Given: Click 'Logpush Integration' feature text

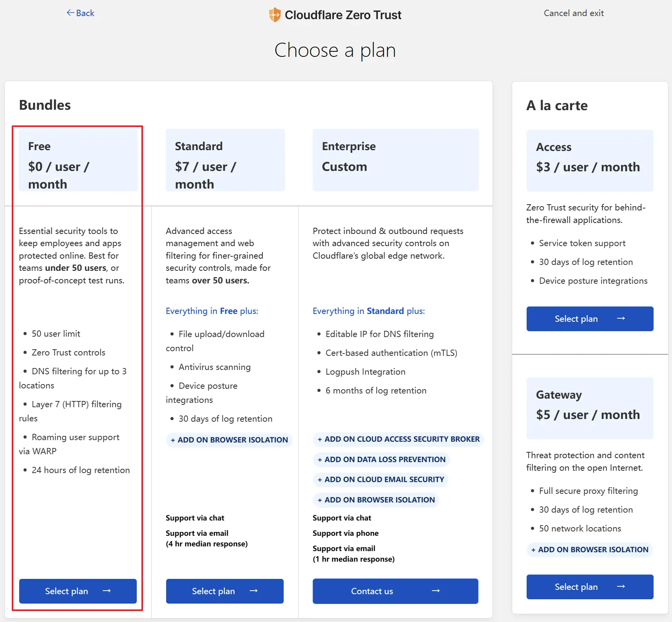Looking at the screenshot, I should point(366,372).
